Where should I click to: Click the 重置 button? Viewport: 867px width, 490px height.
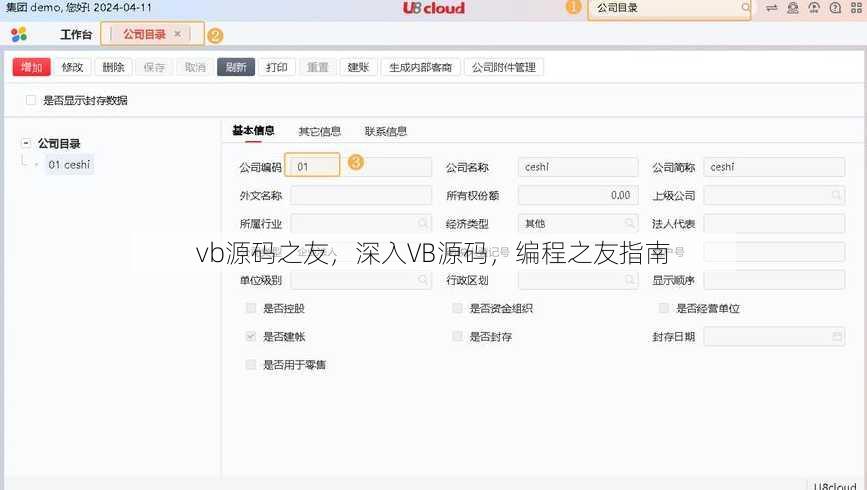pyautogui.click(x=318, y=67)
